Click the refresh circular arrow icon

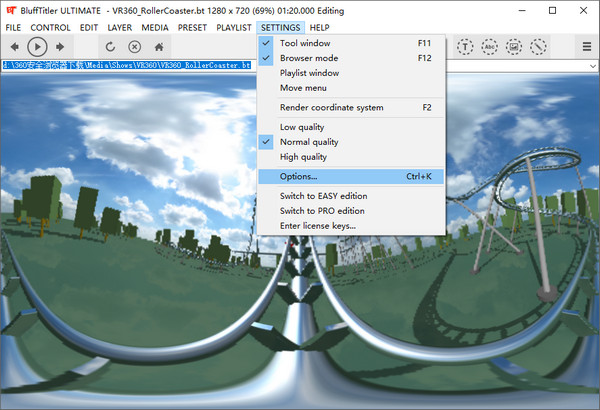110,47
